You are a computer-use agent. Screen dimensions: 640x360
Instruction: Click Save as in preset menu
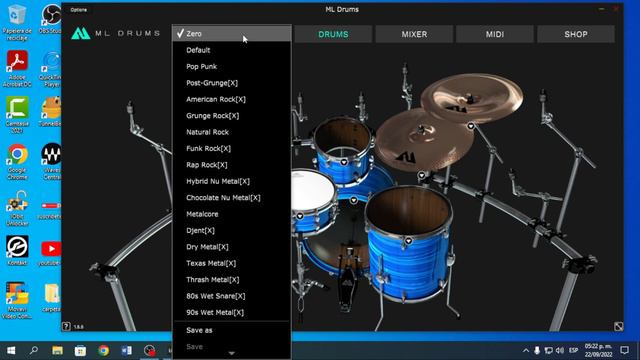tap(231, 330)
